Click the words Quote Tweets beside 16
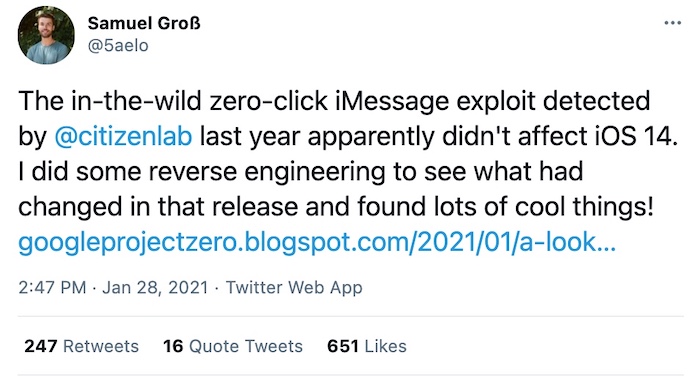The image size is (700, 386). pos(246,346)
